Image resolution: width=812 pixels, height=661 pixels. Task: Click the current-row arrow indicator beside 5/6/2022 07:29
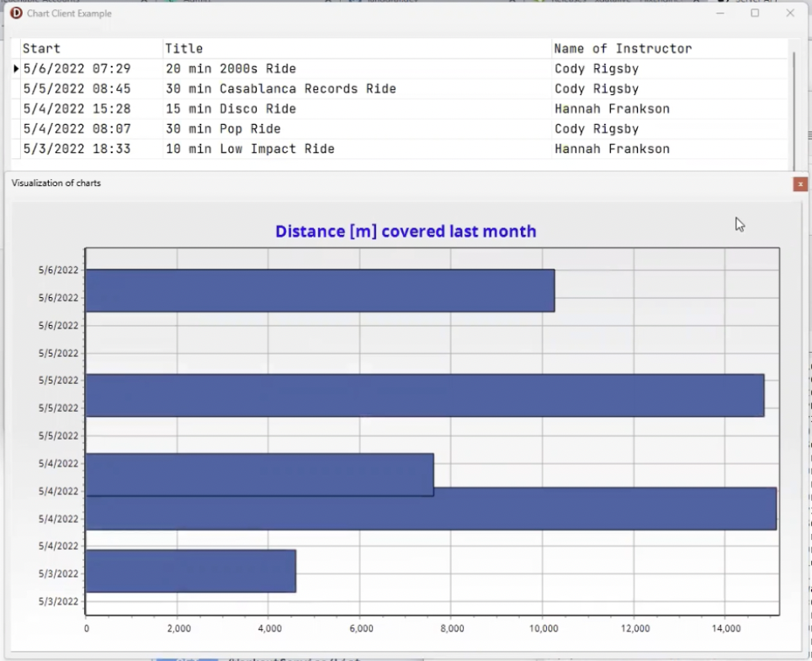click(x=16, y=68)
